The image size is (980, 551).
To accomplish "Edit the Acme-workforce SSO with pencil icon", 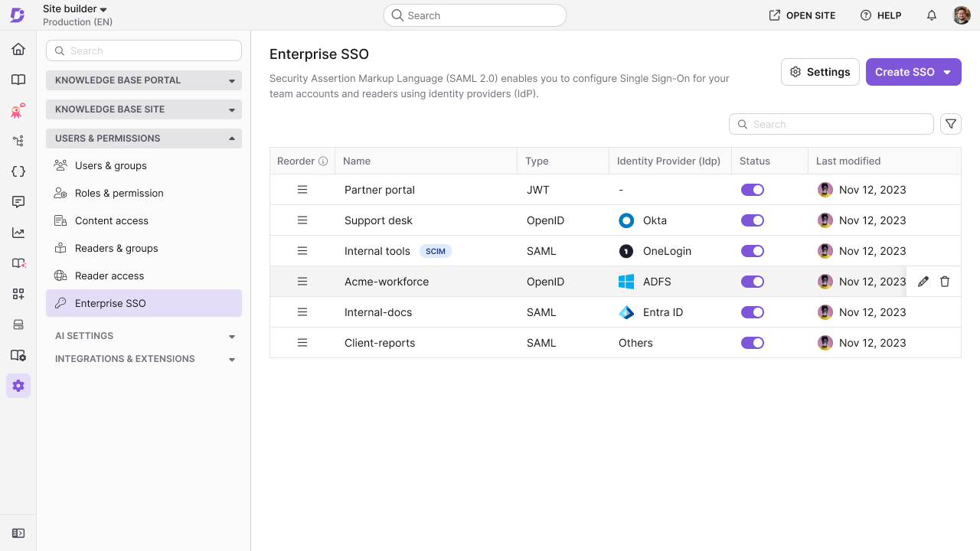I will [923, 282].
